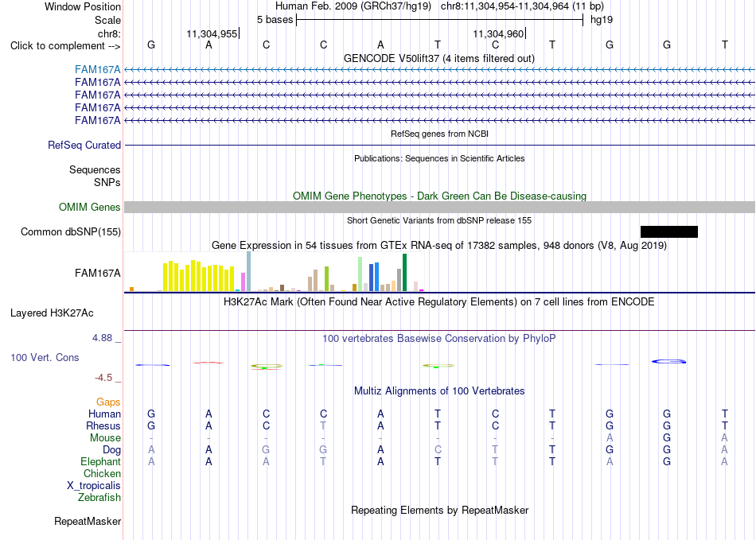Open the 100 Vert. Cons label
The height and width of the screenshot is (540, 756).
pos(45,357)
